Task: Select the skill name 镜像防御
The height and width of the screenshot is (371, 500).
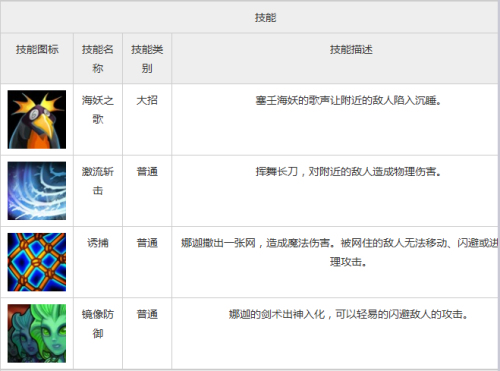Action: [x=98, y=323]
